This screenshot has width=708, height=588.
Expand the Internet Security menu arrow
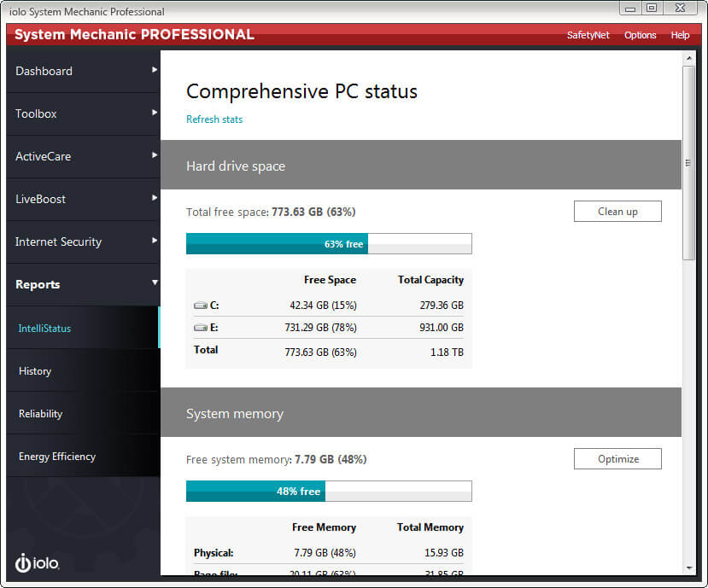coord(155,241)
